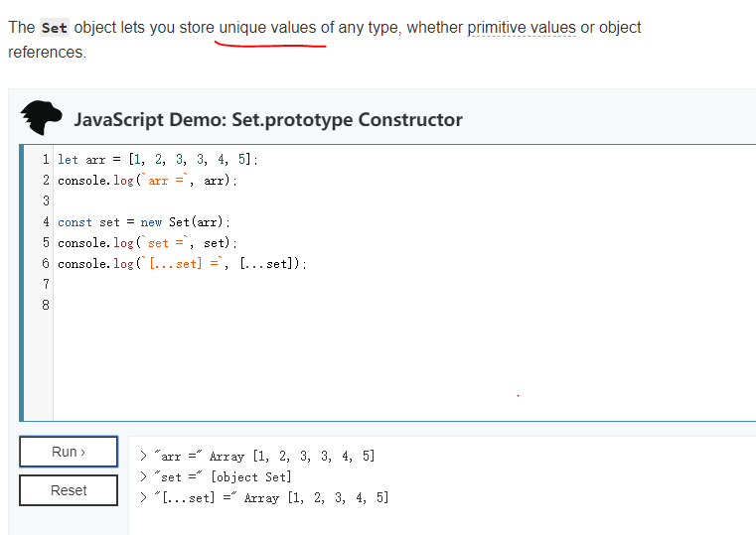Click the 'JavaScript Demo: Set.prototype Constructor' heading

click(x=268, y=119)
